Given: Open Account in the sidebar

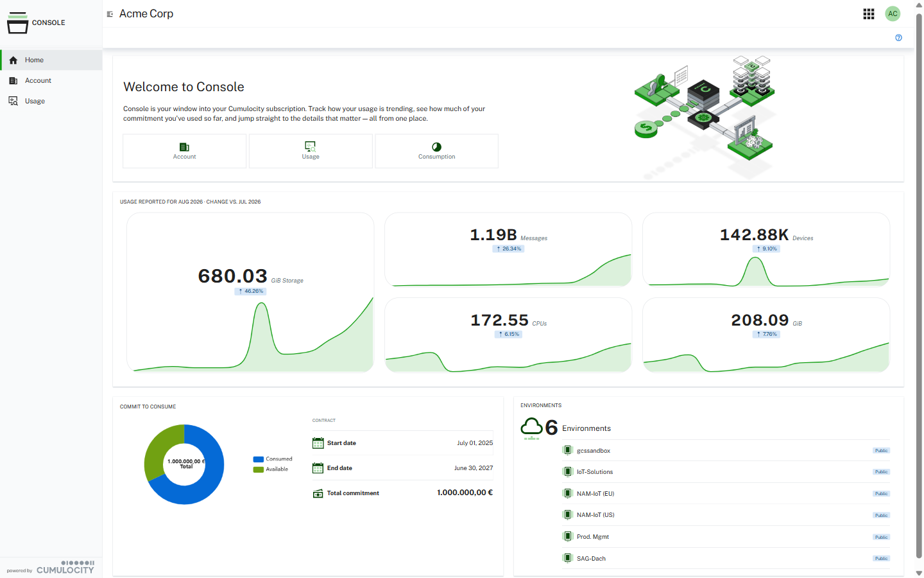Looking at the screenshot, I should pyautogui.click(x=51, y=80).
